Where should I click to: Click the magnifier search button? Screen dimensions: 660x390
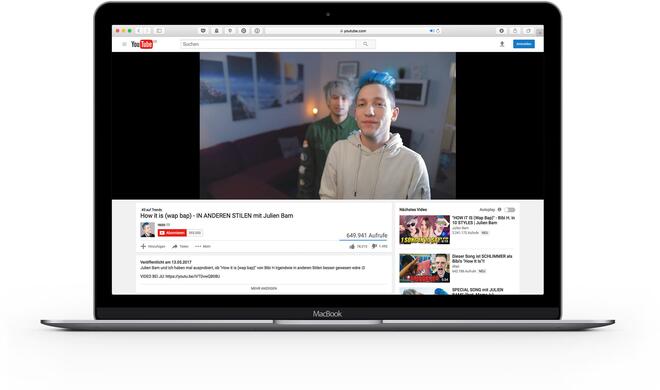coord(365,44)
